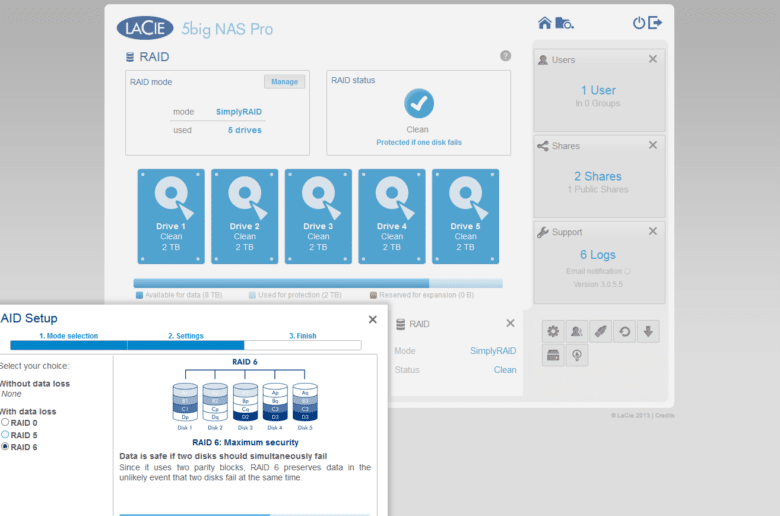Open the storage shelf icon tile
The image size is (780, 516).
coord(553,355)
